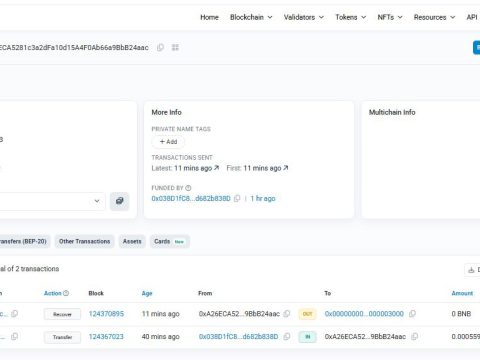This screenshot has height=360, width=480.
Task: Open block 124370895
Action: pyautogui.click(x=106, y=314)
